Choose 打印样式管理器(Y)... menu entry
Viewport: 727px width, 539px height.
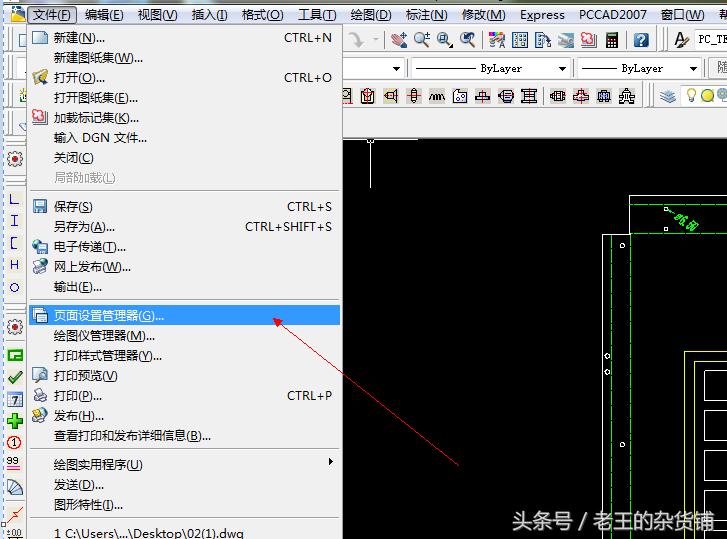(184, 355)
